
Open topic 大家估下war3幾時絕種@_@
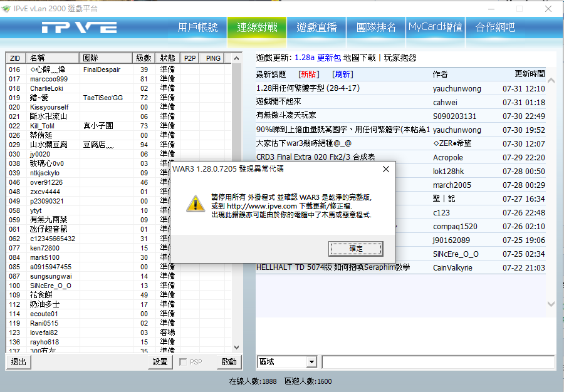303,144
